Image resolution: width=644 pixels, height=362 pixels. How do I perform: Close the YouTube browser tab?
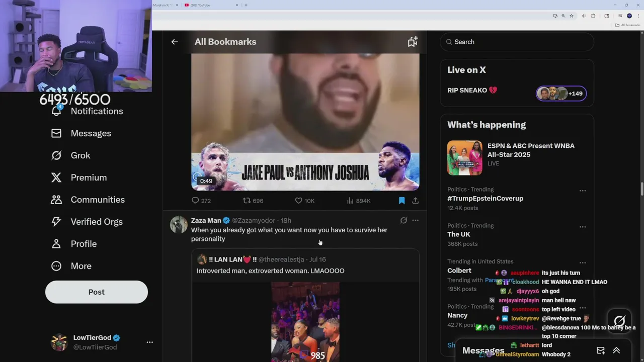tap(237, 5)
